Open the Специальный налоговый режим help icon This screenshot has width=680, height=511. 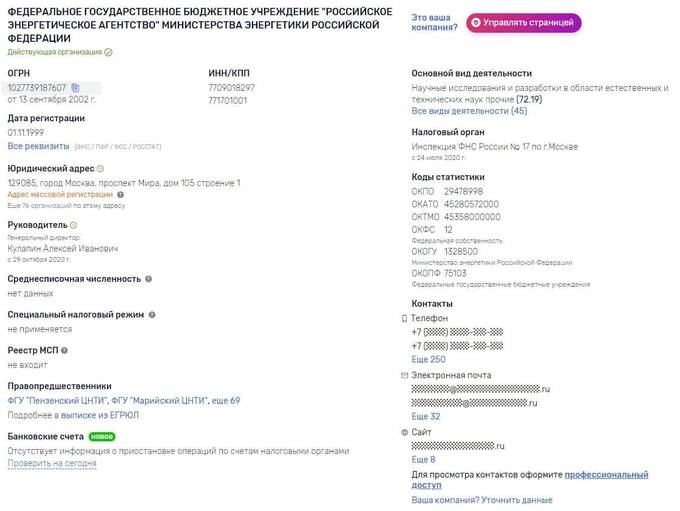(152, 314)
